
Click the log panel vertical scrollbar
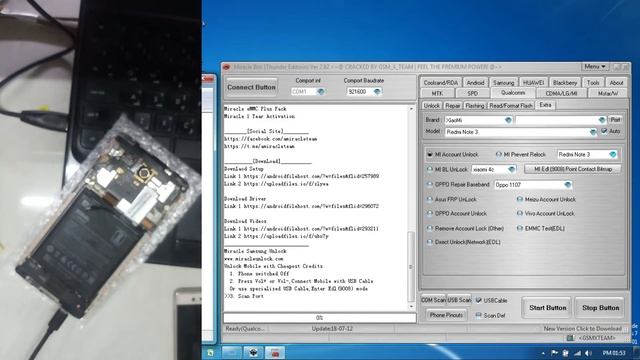pos(411,208)
